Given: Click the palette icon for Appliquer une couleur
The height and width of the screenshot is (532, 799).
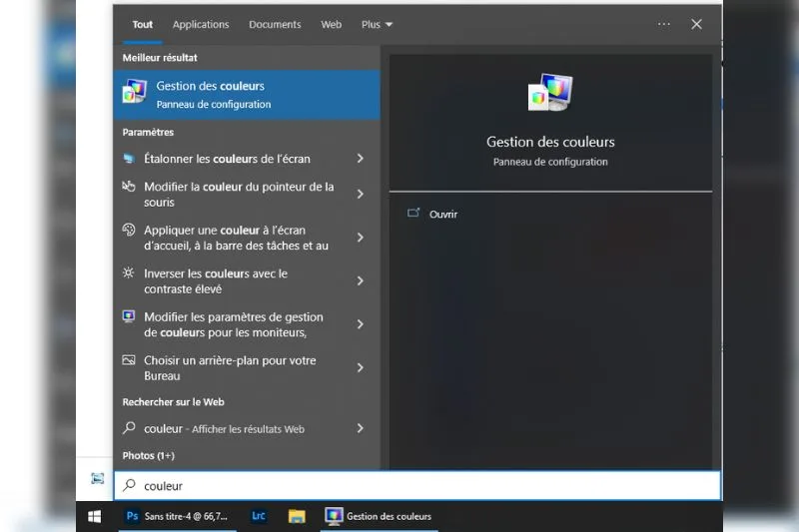Looking at the screenshot, I should point(129,230).
